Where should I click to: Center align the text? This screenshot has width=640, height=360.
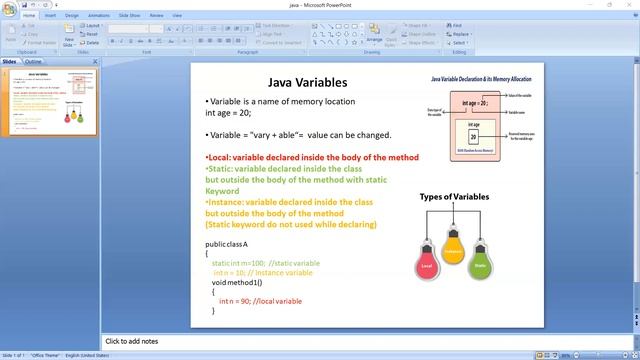(x=210, y=41)
